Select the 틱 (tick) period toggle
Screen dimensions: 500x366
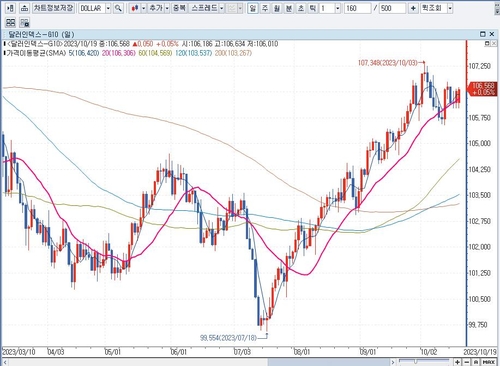click(313, 8)
